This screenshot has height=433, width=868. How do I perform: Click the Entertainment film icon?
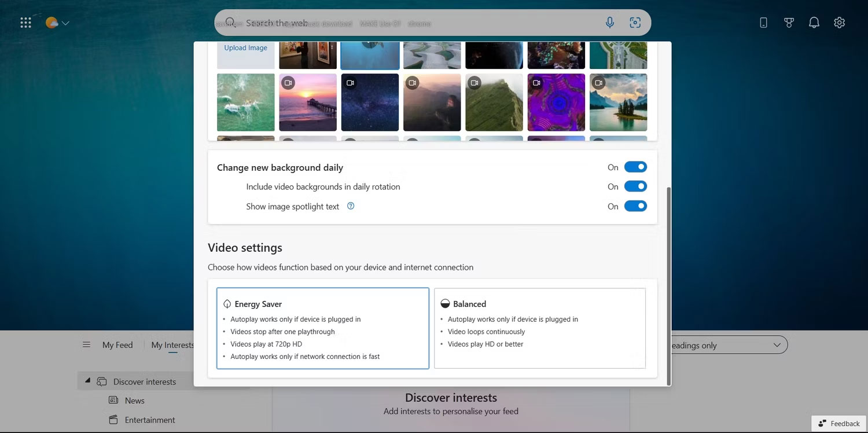(x=113, y=420)
